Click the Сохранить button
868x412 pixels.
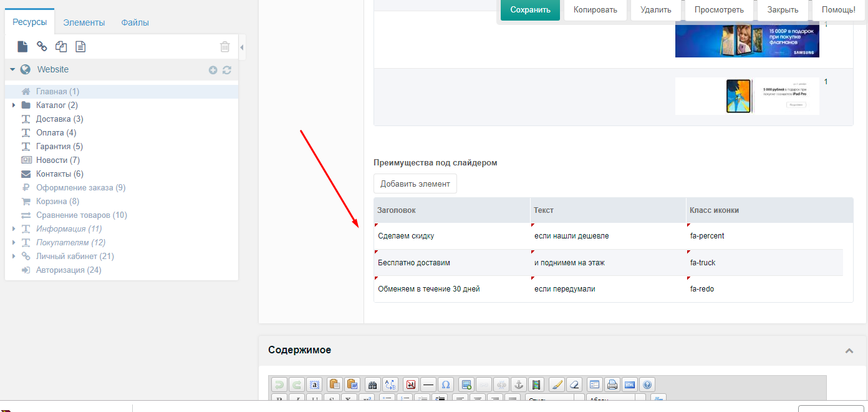tap(530, 10)
